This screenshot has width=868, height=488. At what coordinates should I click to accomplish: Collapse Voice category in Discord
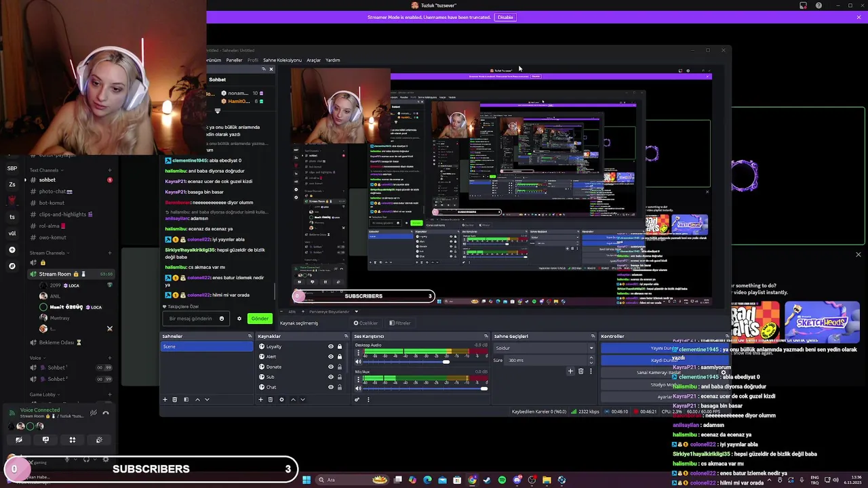[x=38, y=358]
